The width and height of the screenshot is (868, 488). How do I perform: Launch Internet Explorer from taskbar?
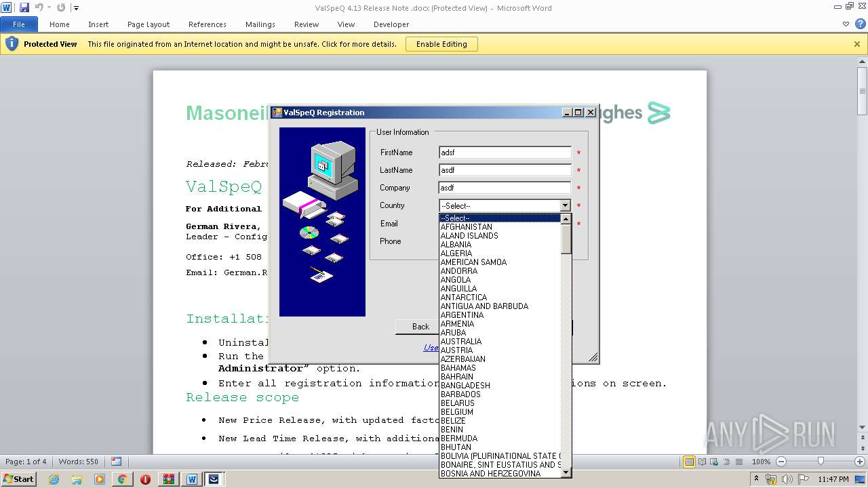pos(54,479)
